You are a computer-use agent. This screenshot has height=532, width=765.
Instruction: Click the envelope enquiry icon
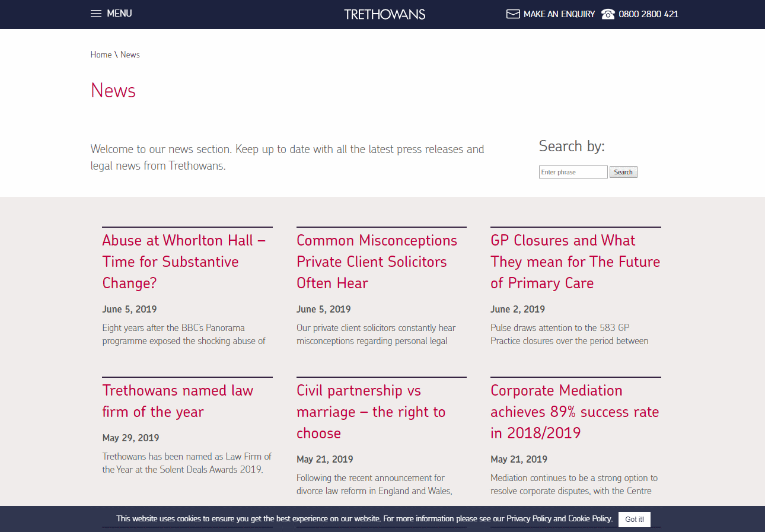[x=513, y=14]
